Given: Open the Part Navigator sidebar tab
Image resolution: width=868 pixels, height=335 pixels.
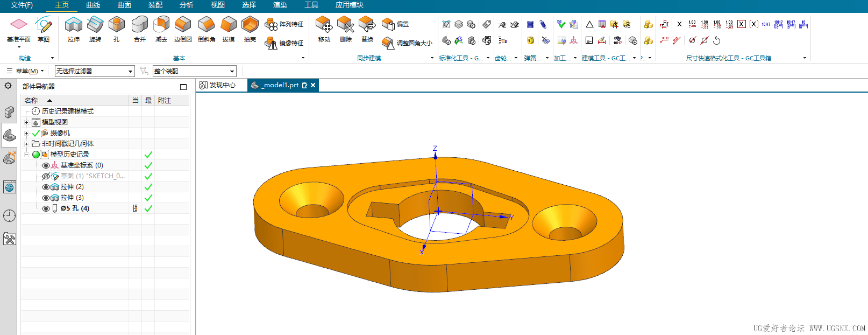Looking at the screenshot, I should click(x=9, y=136).
